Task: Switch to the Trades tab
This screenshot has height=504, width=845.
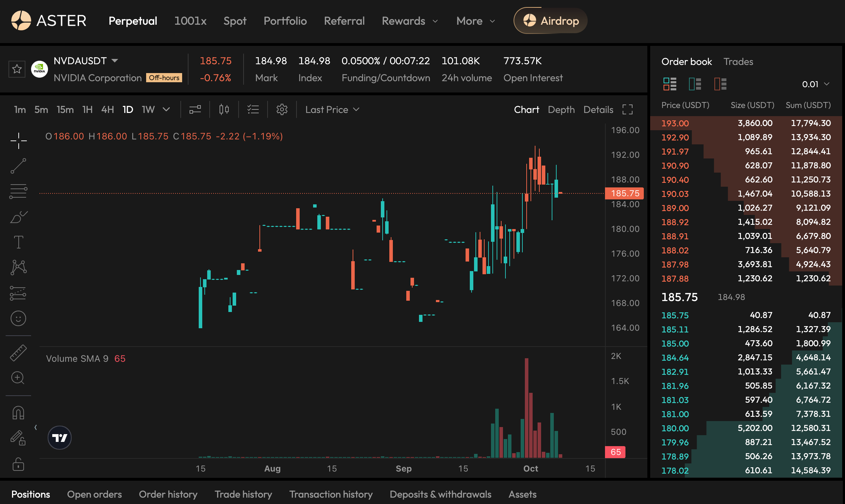Action: [738, 62]
